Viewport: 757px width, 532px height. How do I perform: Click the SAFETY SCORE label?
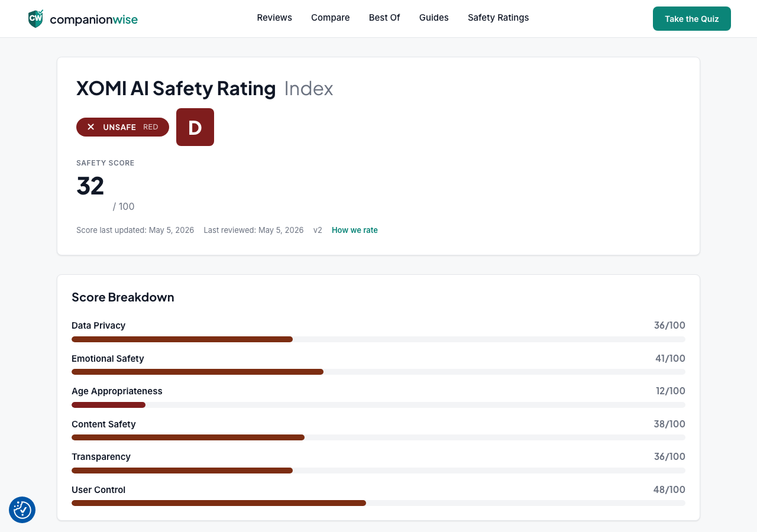click(x=105, y=163)
